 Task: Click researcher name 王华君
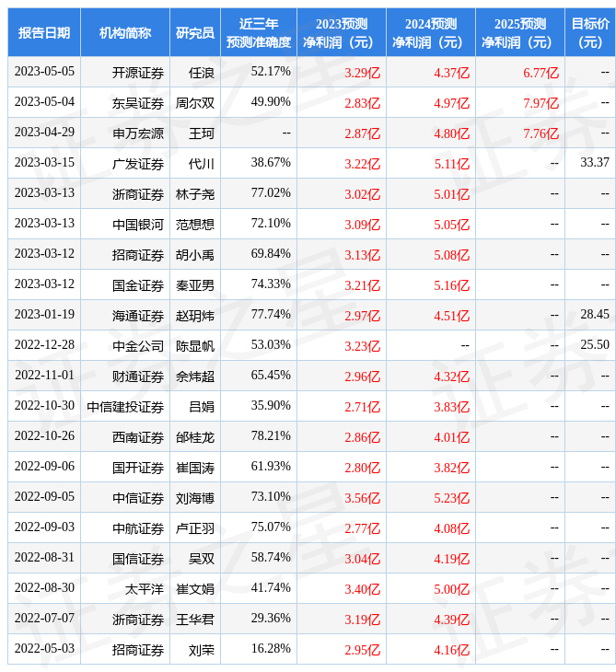[x=195, y=620]
